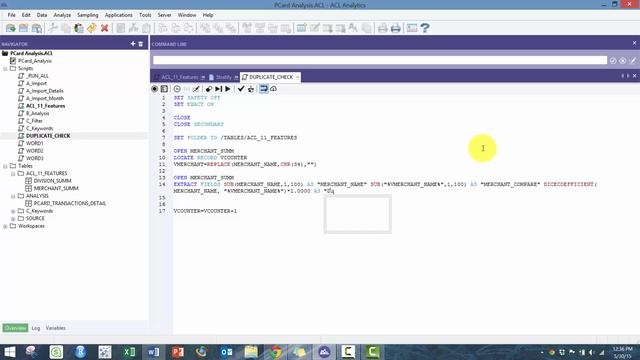Open help with the question mark icon
The height and width of the screenshot is (360, 640).
click(425, 28)
